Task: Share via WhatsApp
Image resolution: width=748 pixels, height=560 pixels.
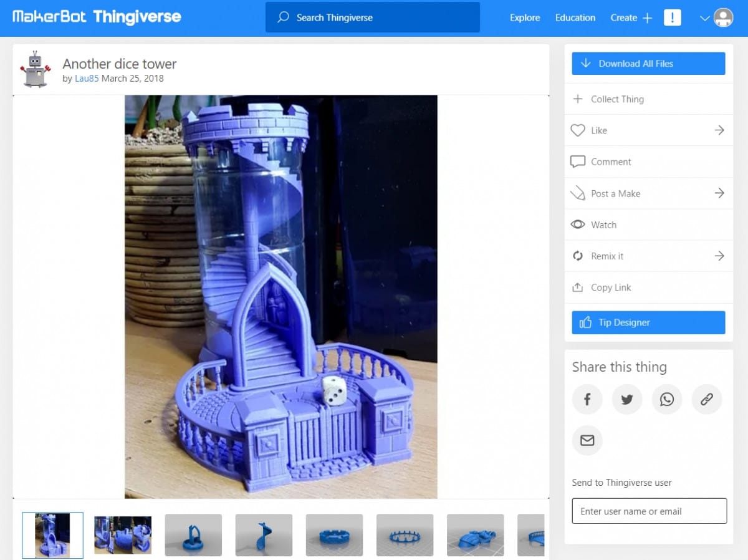Action: click(666, 399)
